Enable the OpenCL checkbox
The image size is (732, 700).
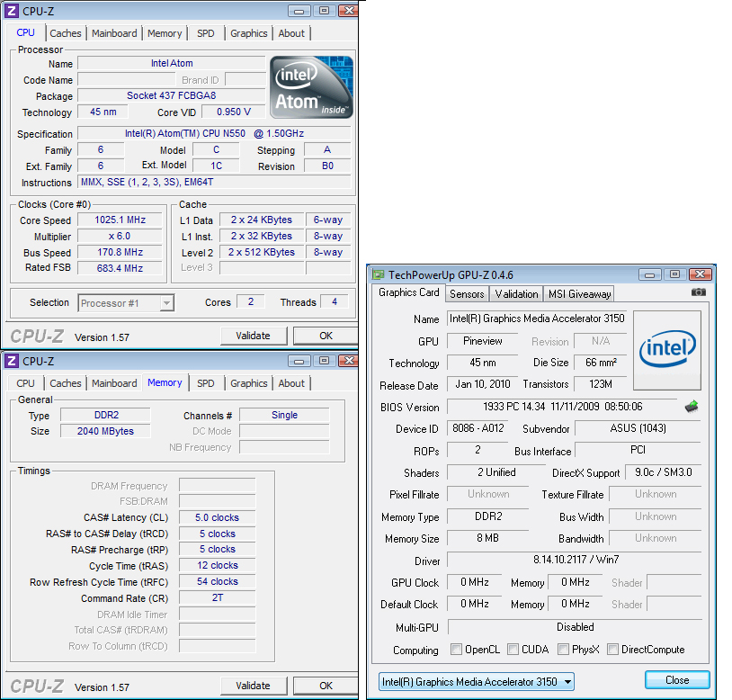click(x=455, y=650)
